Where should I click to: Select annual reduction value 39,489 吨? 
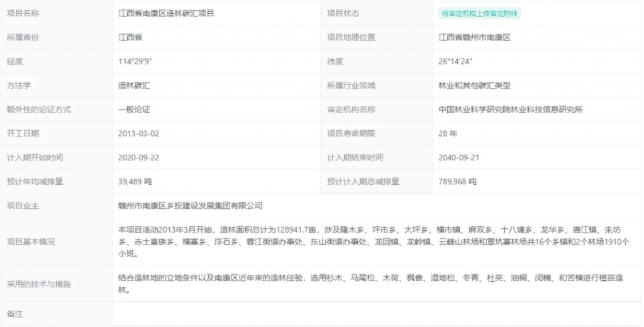[x=135, y=182]
